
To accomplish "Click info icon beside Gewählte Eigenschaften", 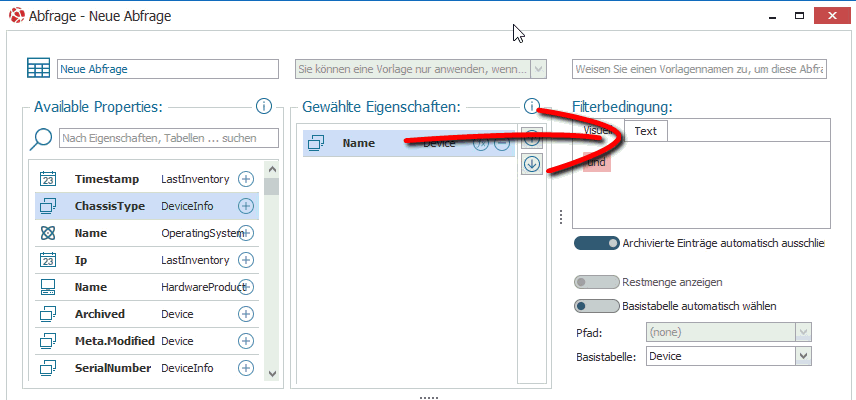I will [x=531, y=106].
